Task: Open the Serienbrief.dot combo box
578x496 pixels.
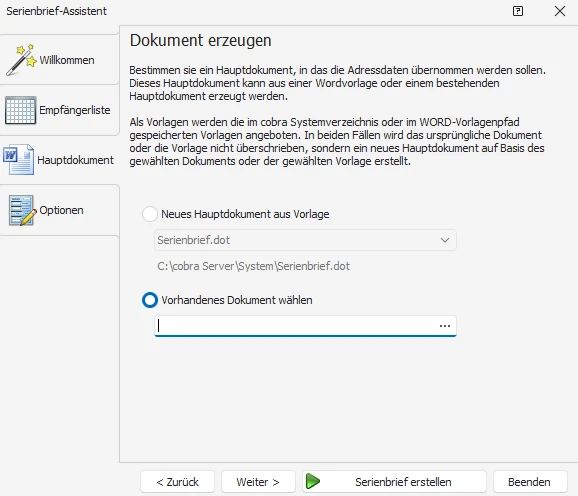Action: coord(305,240)
